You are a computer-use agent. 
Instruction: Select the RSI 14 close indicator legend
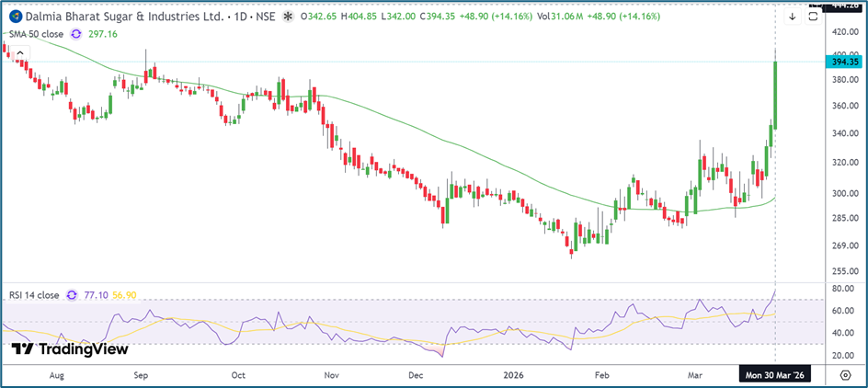coord(34,295)
